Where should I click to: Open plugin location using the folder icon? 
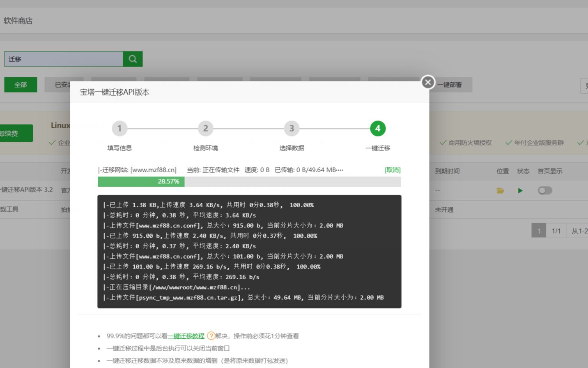[x=500, y=190]
